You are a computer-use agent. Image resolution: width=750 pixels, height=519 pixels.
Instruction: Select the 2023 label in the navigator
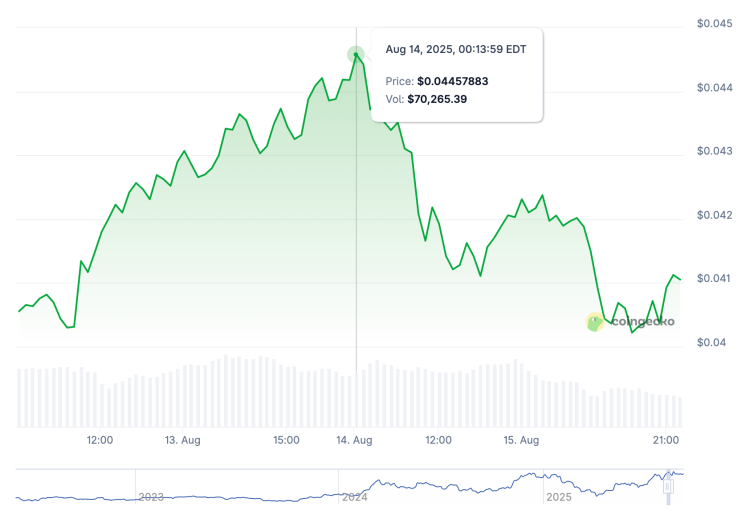coord(151,497)
